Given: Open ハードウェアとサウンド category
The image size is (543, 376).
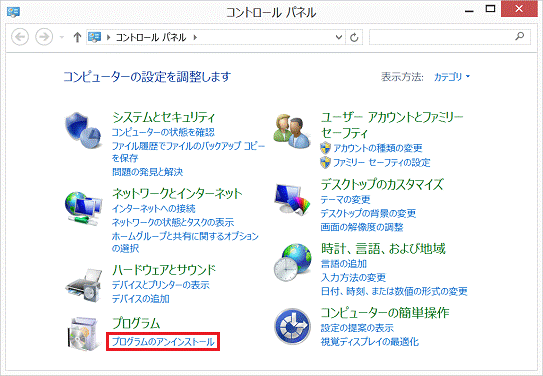Looking at the screenshot, I should click(x=164, y=270).
